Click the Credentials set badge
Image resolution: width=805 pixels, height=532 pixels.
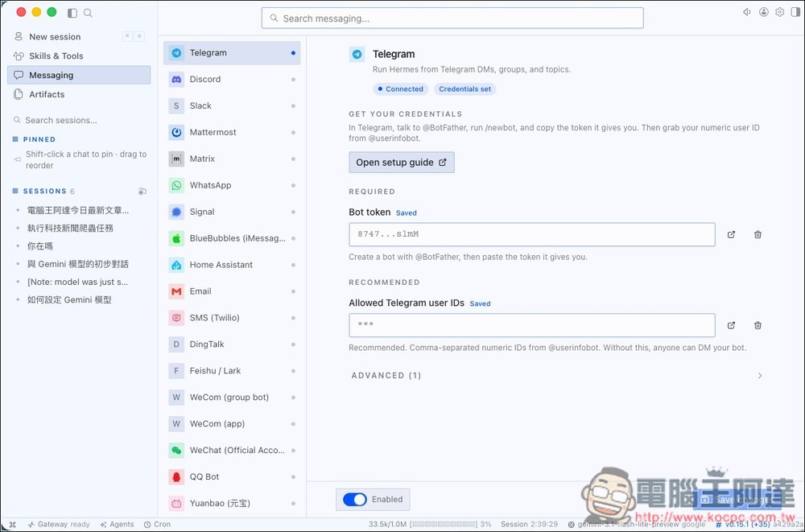click(465, 89)
